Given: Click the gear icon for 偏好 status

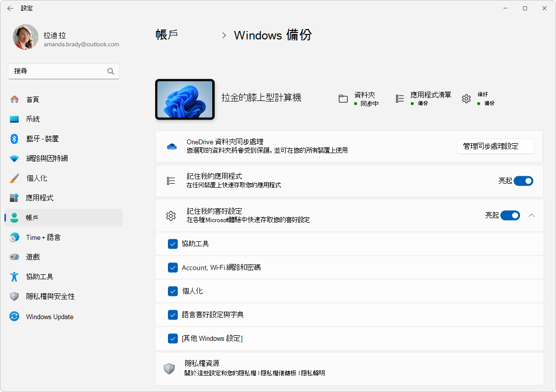Looking at the screenshot, I should click(x=466, y=98).
